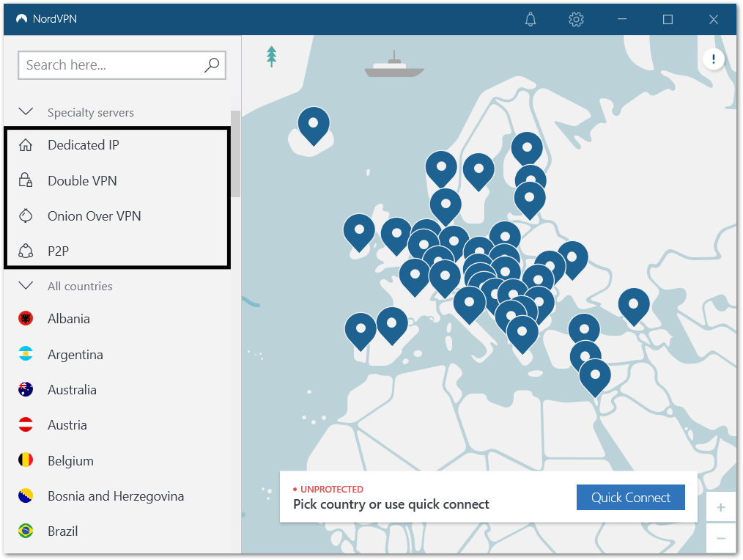The height and width of the screenshot is (560, 743).
Task: Collapse the Specialty servers section
Action: coord(26,112)
